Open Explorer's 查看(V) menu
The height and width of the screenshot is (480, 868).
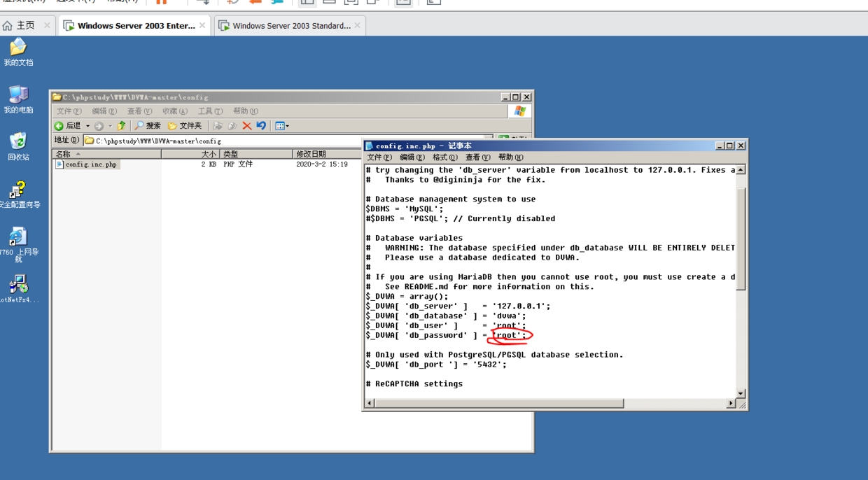click(139, 111)
